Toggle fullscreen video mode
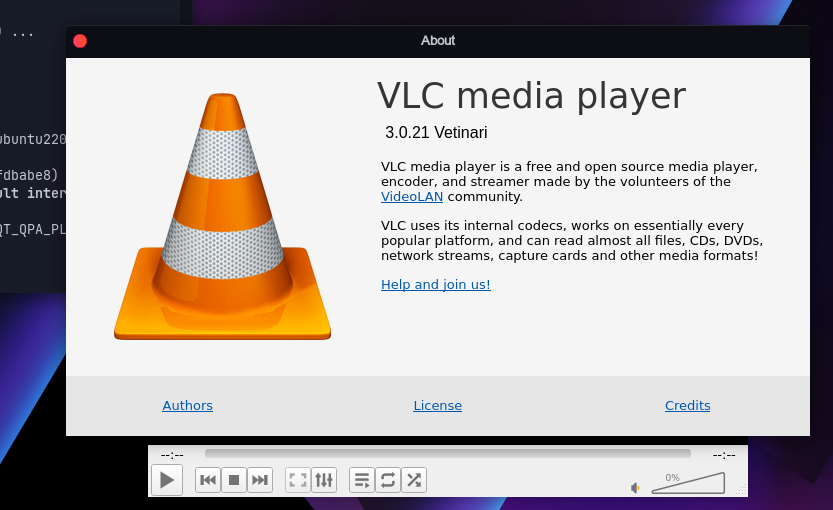 297,480
